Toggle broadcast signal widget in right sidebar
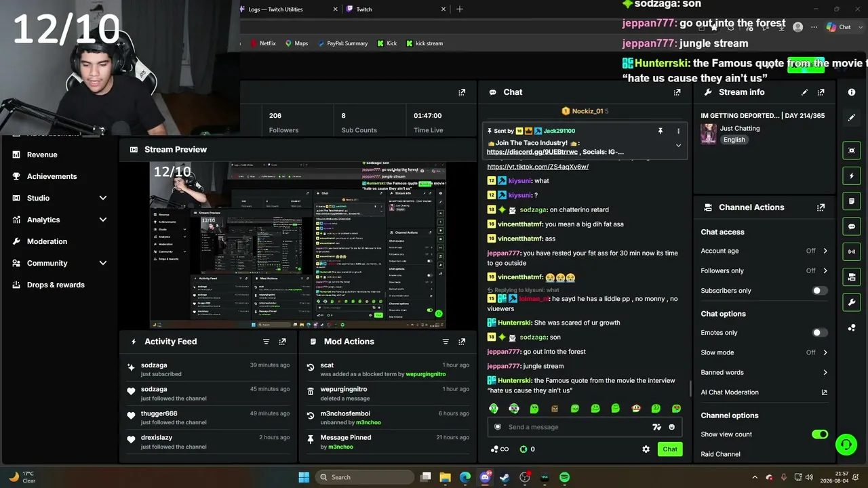This screenshot has height=488, width=868. [x=852, y=251]
